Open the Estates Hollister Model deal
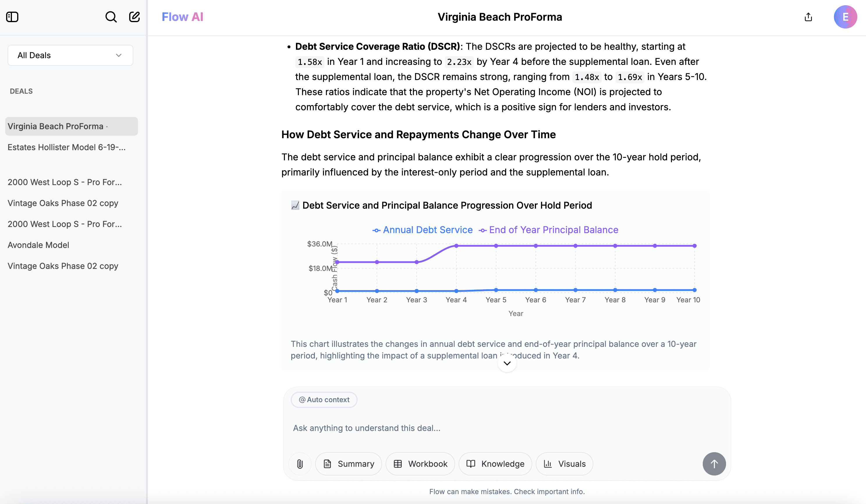 pyautogui.click(x=67, y=147)
